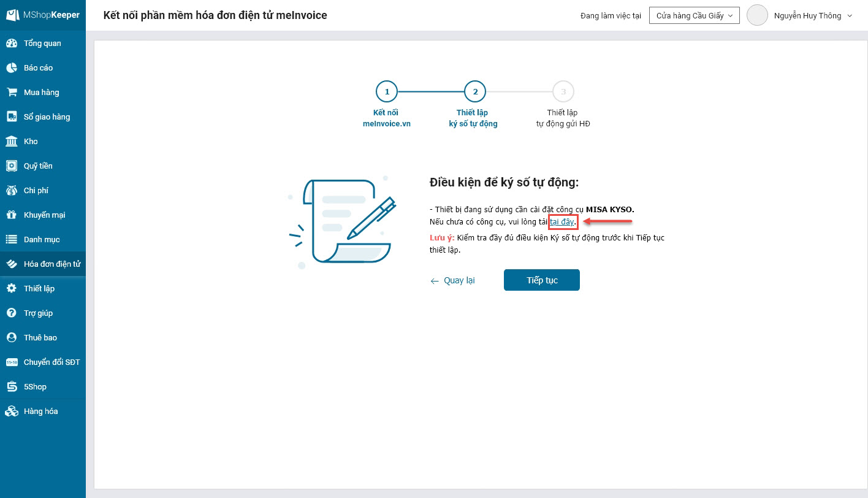Open the Cửa hàng Cầu Giấy store dropdown

(695, 15)
